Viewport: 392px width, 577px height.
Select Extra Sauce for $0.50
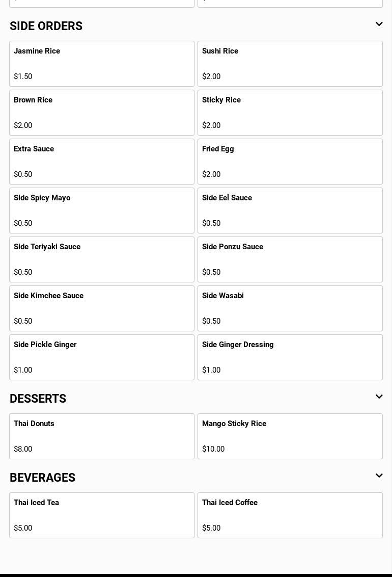click(102, 162)
